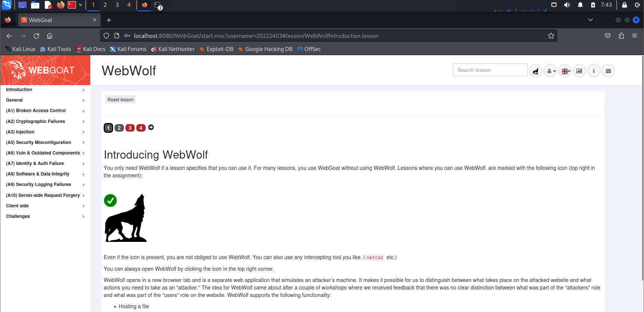Click the about info icon
This screenshot has width=644, height=312.
(594, 71)
